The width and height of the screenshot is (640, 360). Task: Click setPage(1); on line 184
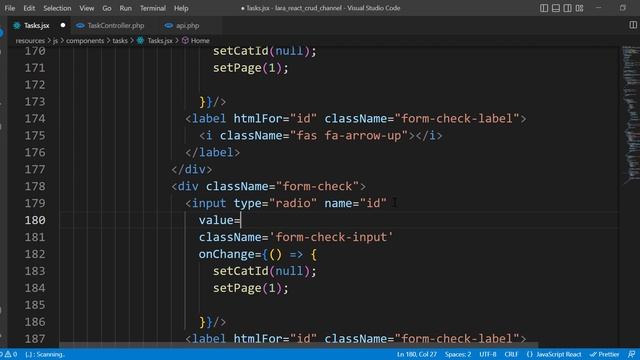pyautogui.click(x=251, y=288)
